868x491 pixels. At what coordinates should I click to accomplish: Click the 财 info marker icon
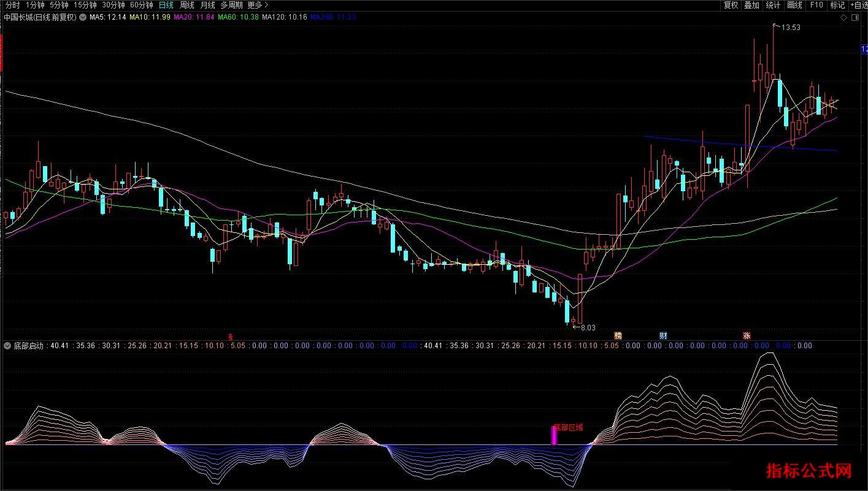[x=663, y=336]
